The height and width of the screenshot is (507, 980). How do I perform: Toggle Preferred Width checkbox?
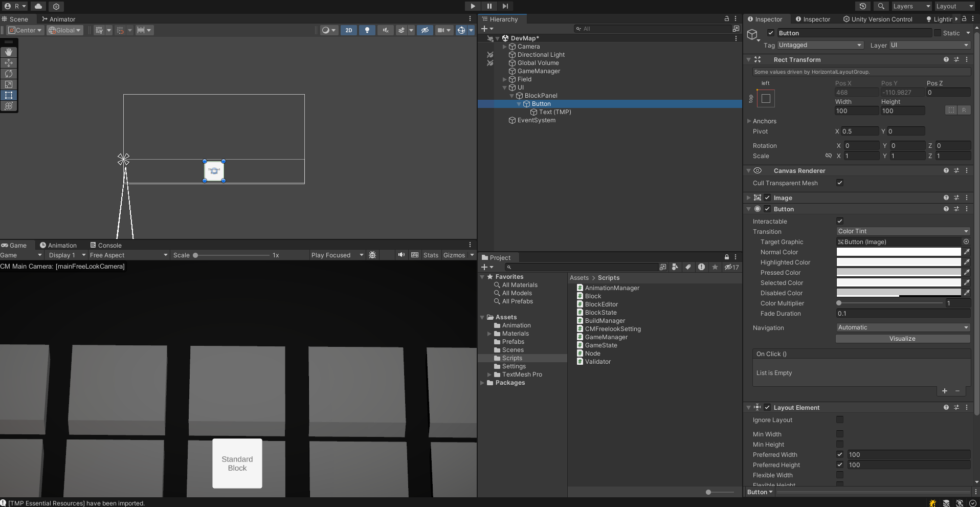click(840, 454)
